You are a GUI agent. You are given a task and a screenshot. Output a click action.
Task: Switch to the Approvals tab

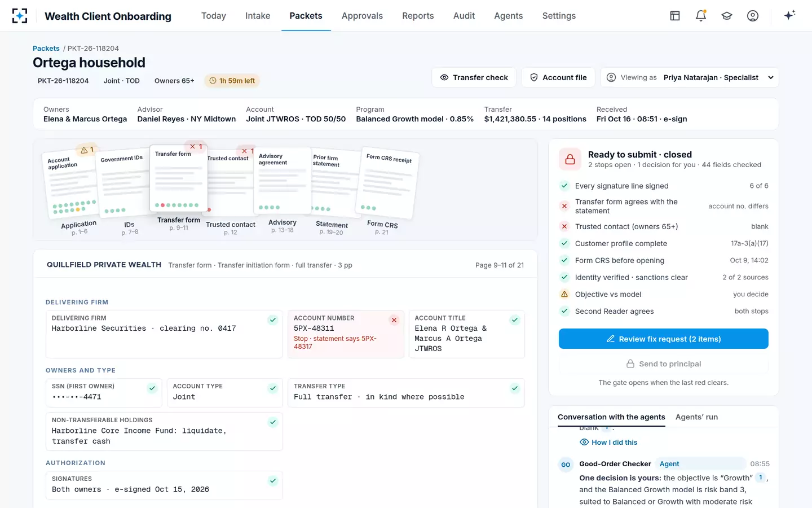(x=362, y=16)
